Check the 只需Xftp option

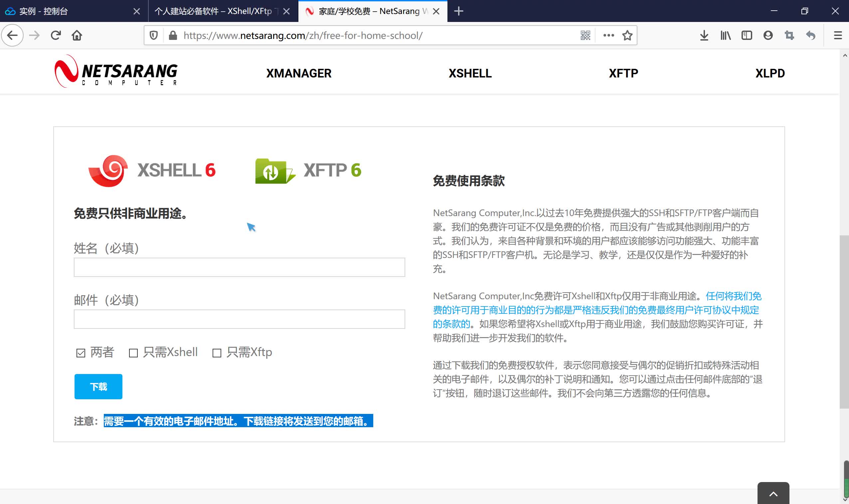pyautogui.click(x=217, y=353)
